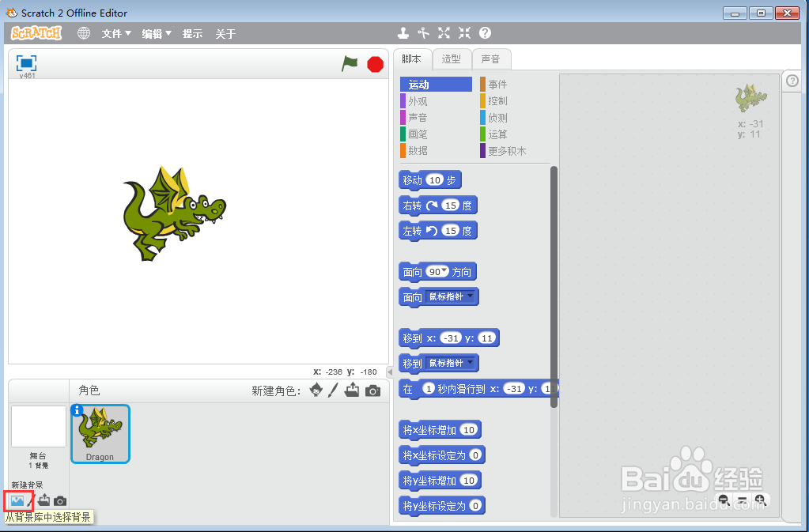Upload sprite from file icon
809x532 pixels.
(352, 391)
